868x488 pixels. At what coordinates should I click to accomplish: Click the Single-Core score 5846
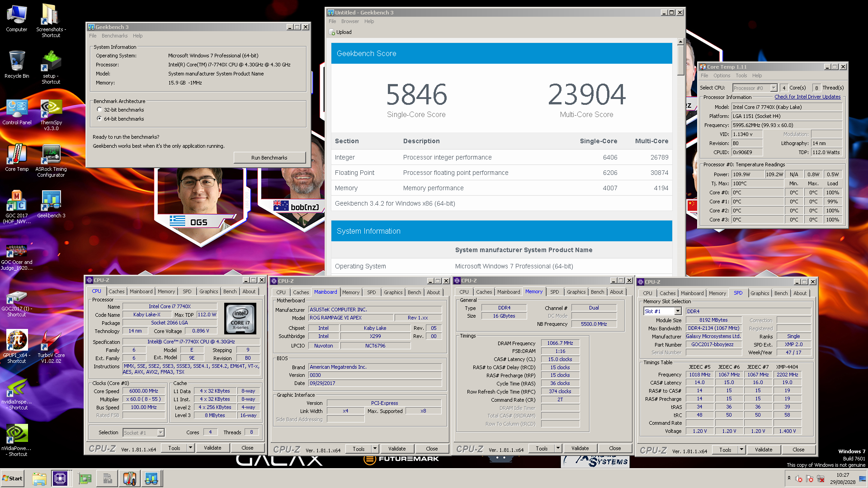tap(416, 94)
